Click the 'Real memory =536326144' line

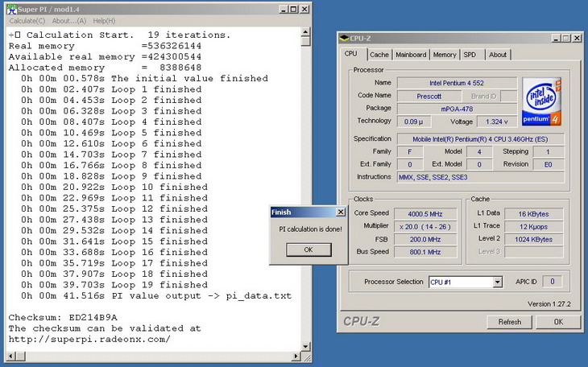(x=105, y=46)
